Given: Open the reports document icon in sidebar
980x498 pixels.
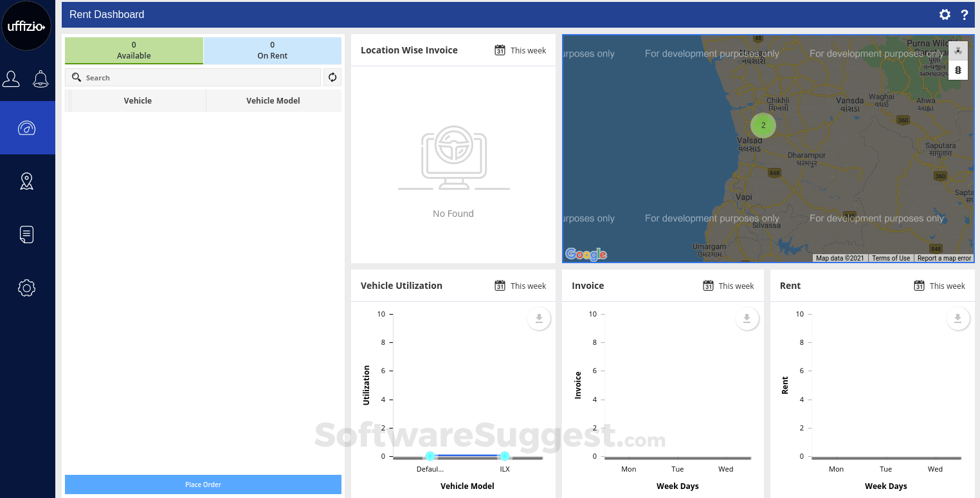Looking at the screenshot, I should point(26,234).
